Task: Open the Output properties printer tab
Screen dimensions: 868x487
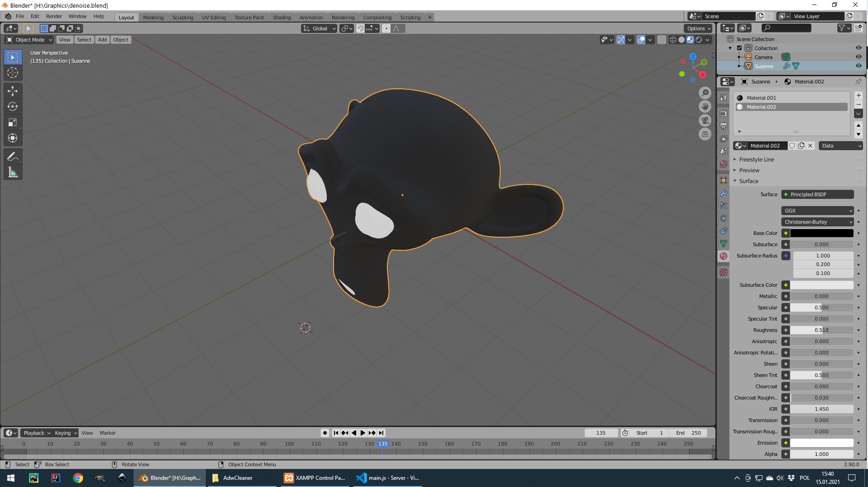Action: (x=724, y=126)
